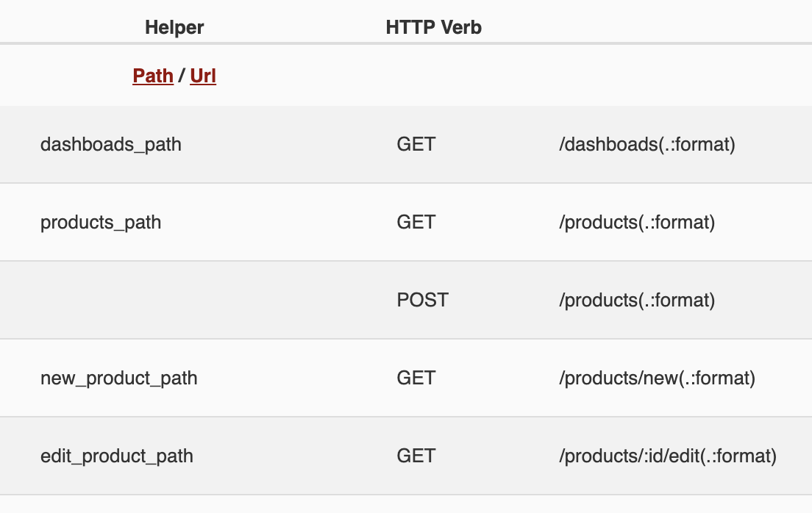
Task: Click the /dashboads(.:format) route path
Action: pyautogui.click(x=647, y=144)
